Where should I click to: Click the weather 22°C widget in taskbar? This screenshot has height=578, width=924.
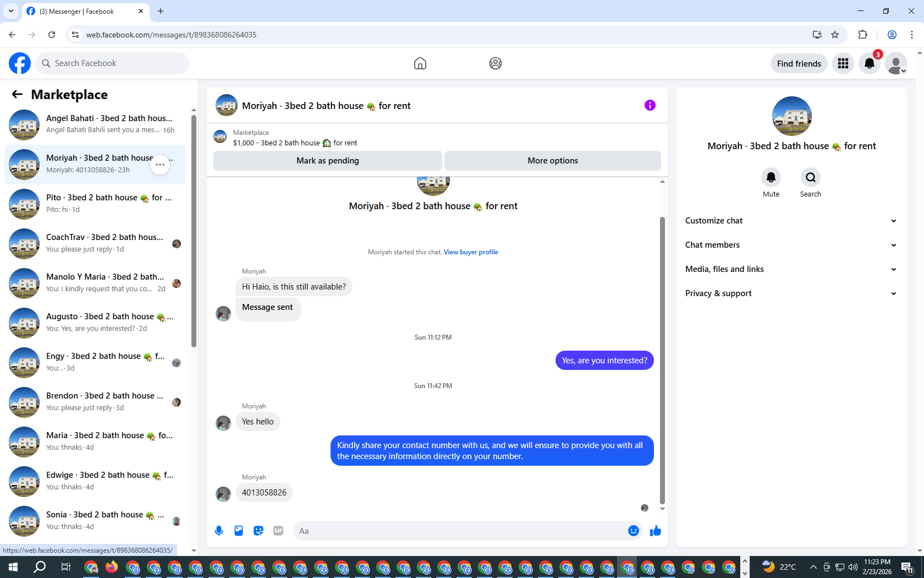tap(779, 567)
